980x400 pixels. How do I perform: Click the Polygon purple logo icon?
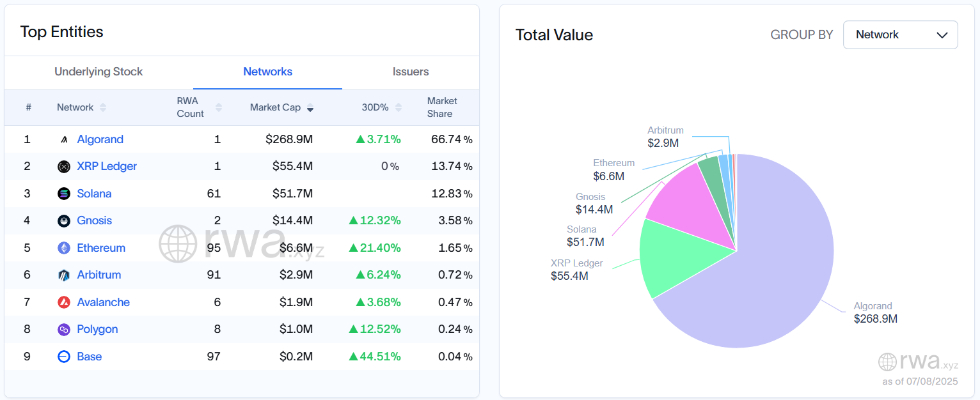click(64, 329)
